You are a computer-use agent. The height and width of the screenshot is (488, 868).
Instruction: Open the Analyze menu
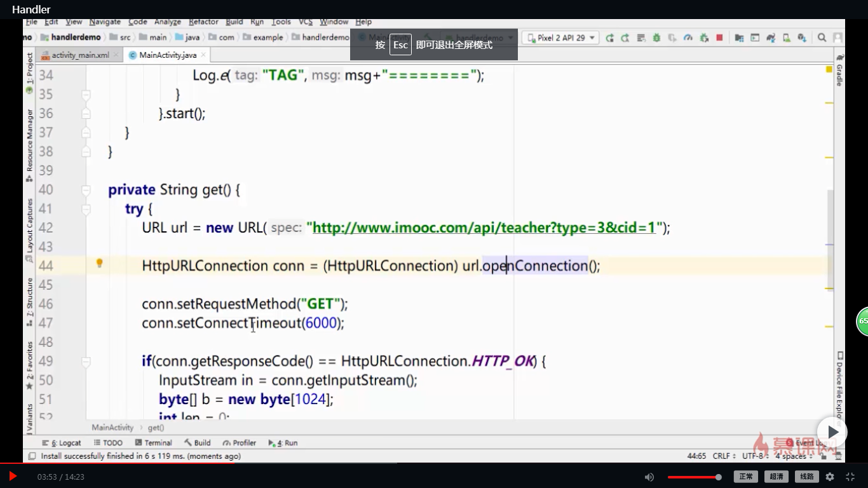point(168,22)
